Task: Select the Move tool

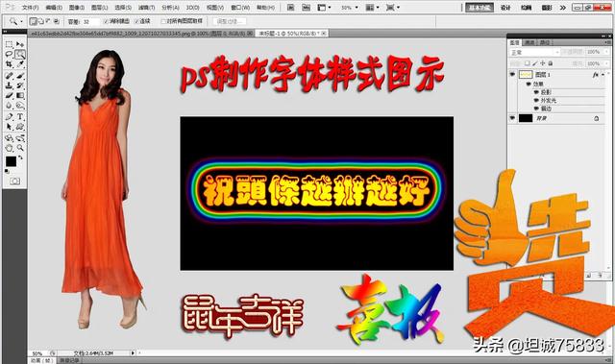Action: coord(20,44)
